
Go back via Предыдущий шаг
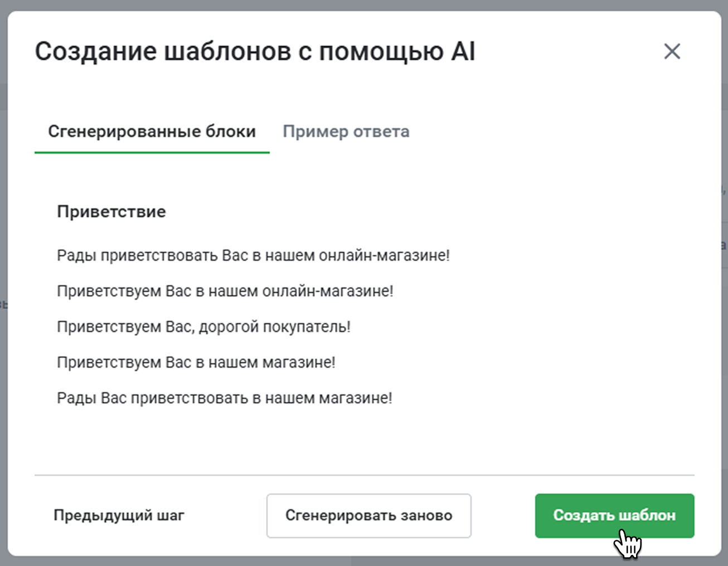tap(119, 515)
